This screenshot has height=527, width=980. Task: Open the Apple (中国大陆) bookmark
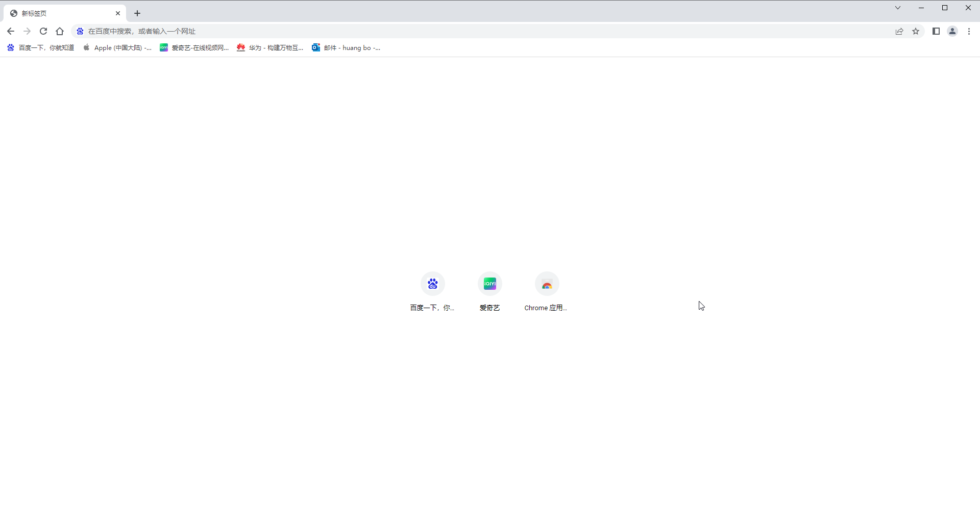[117, 47]
